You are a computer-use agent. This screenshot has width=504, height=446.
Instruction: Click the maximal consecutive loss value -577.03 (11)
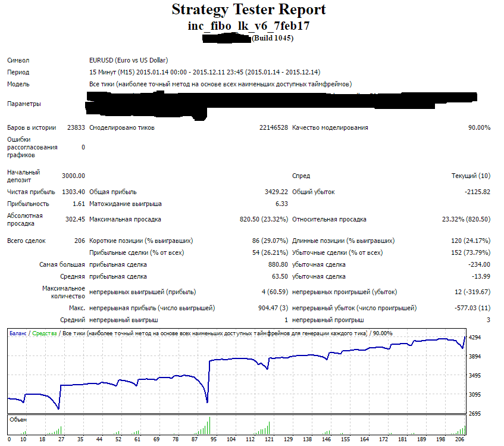tap(472, 308)
